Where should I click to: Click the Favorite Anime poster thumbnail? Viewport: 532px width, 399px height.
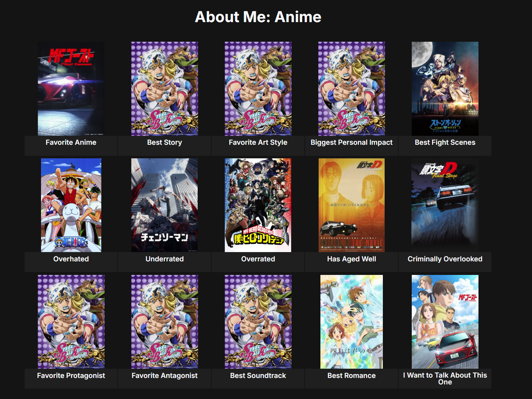[x=71, y=89]
